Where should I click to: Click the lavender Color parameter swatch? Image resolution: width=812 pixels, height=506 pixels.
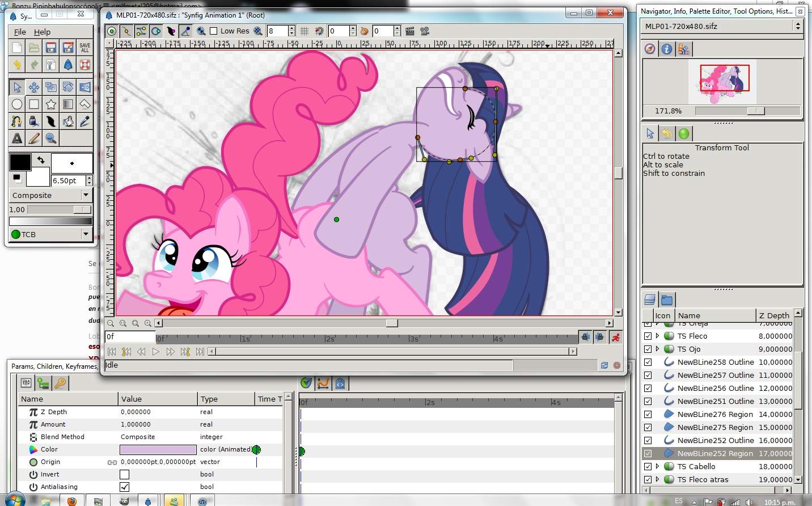click(x=158, y=449)
